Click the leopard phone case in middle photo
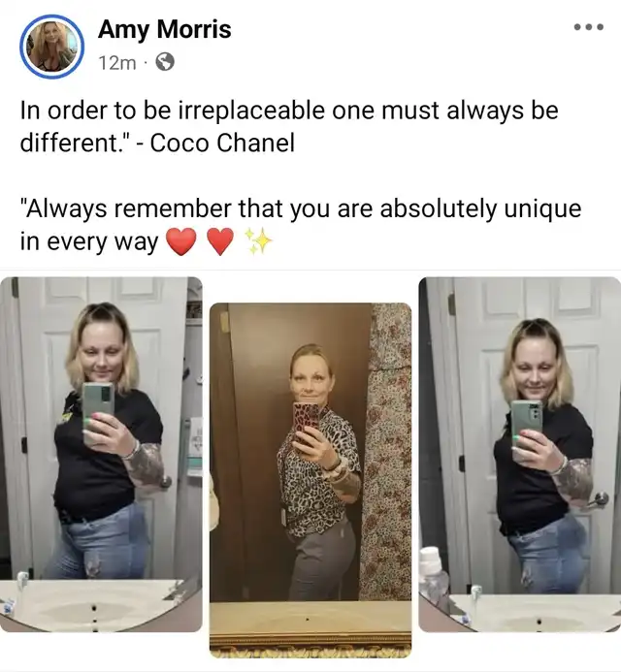Screen dimensions: 621x672 pyautogui.click(x=306, y=423)
